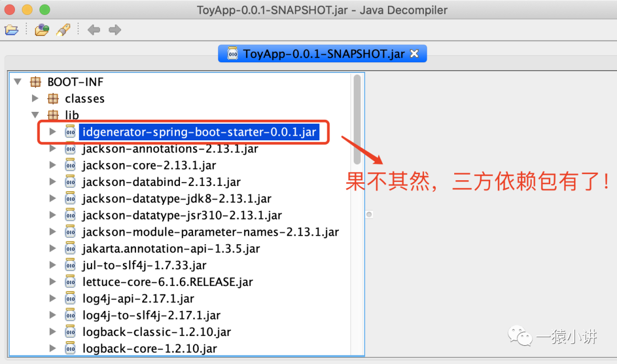Select log4j-to-slf4j-2.17.1.jar row
Image resolution: width=617 pixels, height=364 pixels.
pos(151,315)
